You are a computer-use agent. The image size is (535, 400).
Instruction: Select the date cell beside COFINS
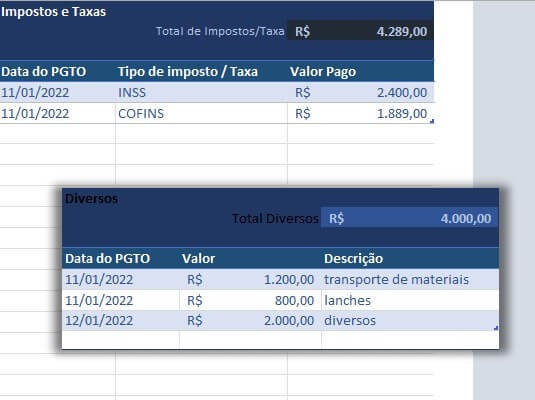coord(58,113)
